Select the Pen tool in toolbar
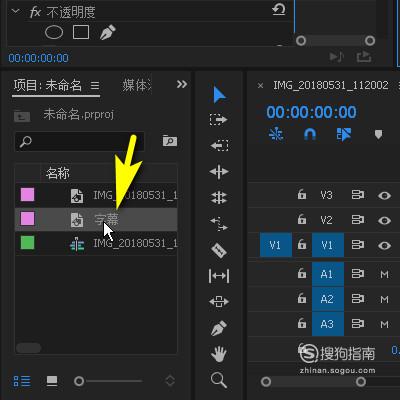The image size is (400, 400). [219, 328]
